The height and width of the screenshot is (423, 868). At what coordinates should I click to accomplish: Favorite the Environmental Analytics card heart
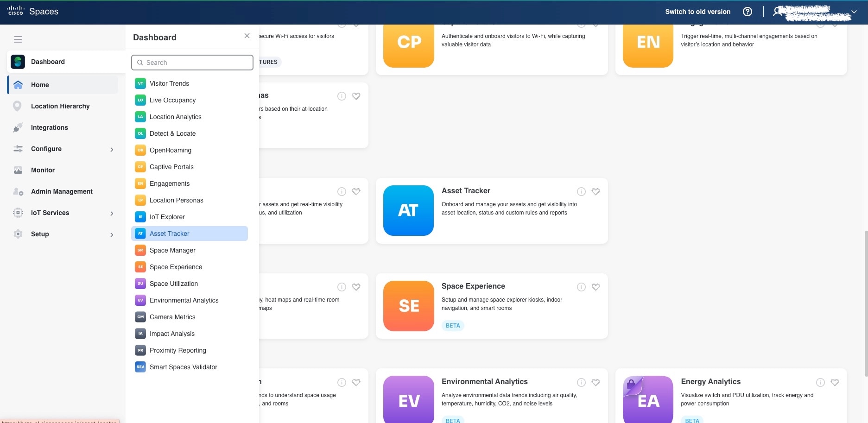596,382
